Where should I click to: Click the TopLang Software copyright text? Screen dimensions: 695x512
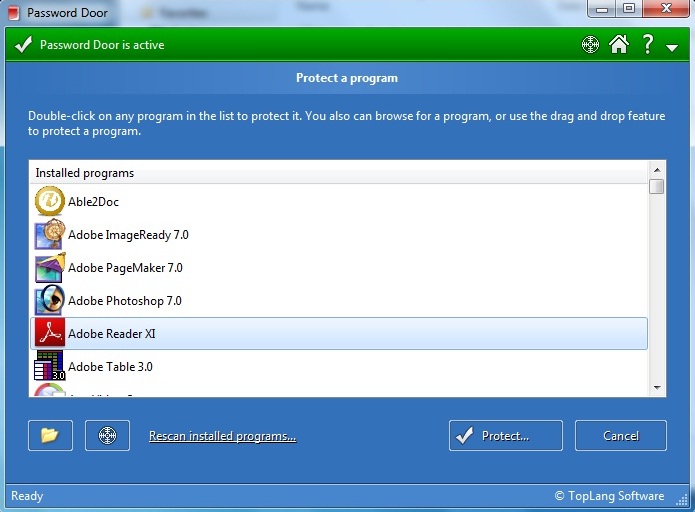pos(609,496)
